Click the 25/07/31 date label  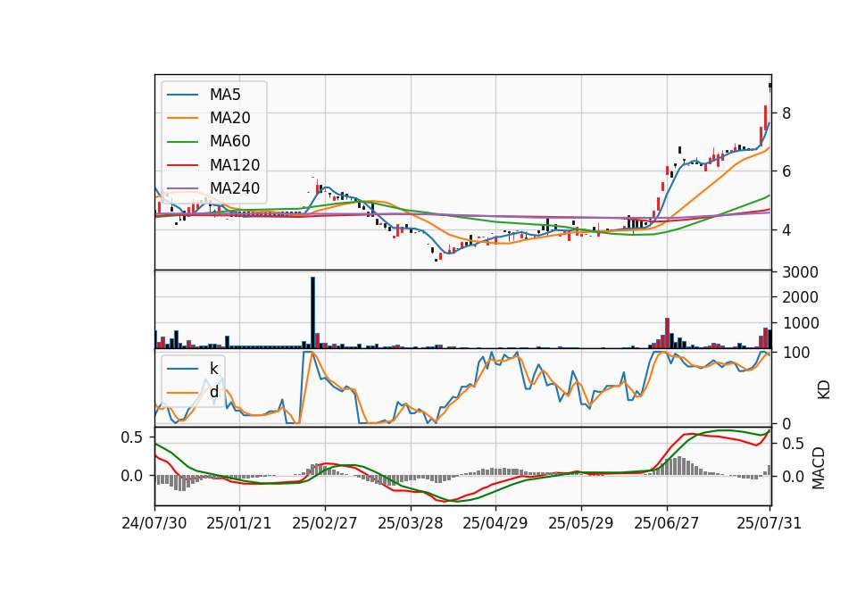[x=769, y=523]
